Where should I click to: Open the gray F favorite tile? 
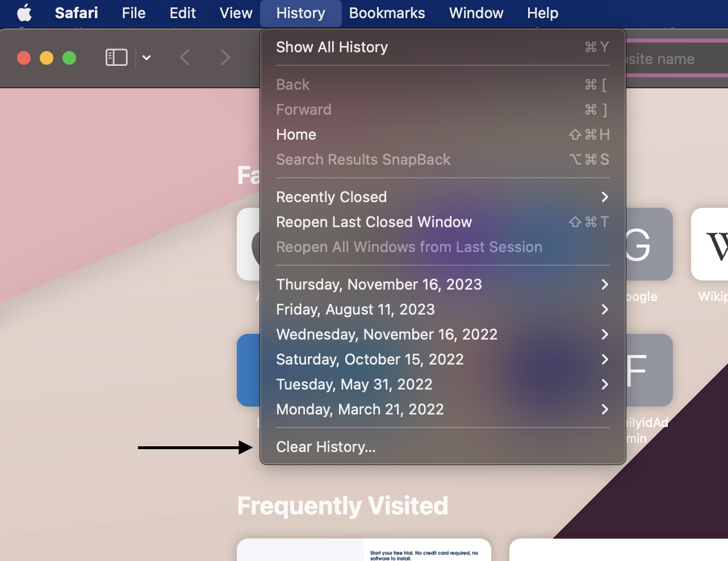pyautogui.click(x=649, y=370)
